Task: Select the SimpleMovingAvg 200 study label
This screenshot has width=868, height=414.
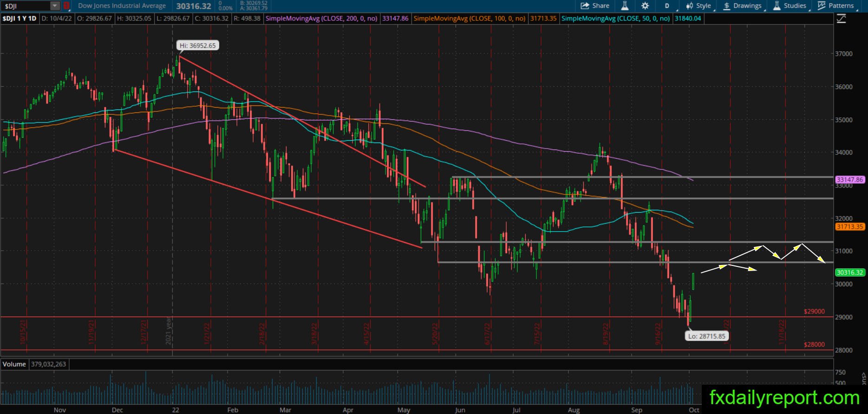Action: click(321, 19)
